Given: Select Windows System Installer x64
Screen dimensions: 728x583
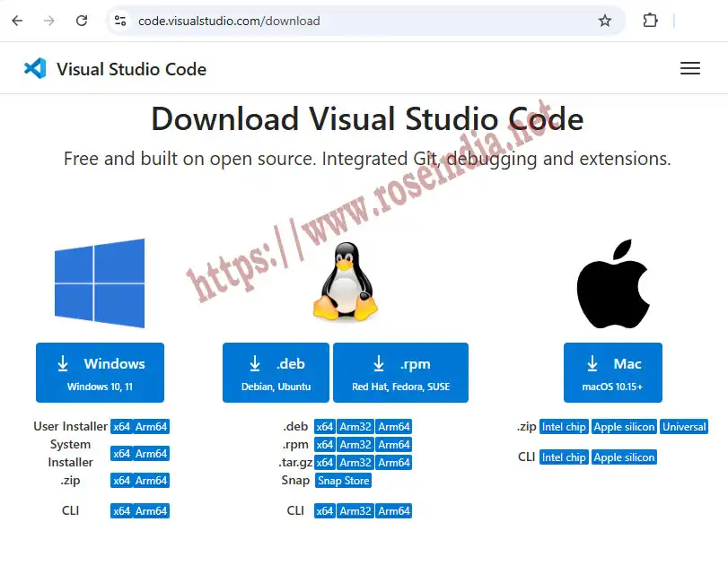Looking at the screenshot, I should 122,454.
